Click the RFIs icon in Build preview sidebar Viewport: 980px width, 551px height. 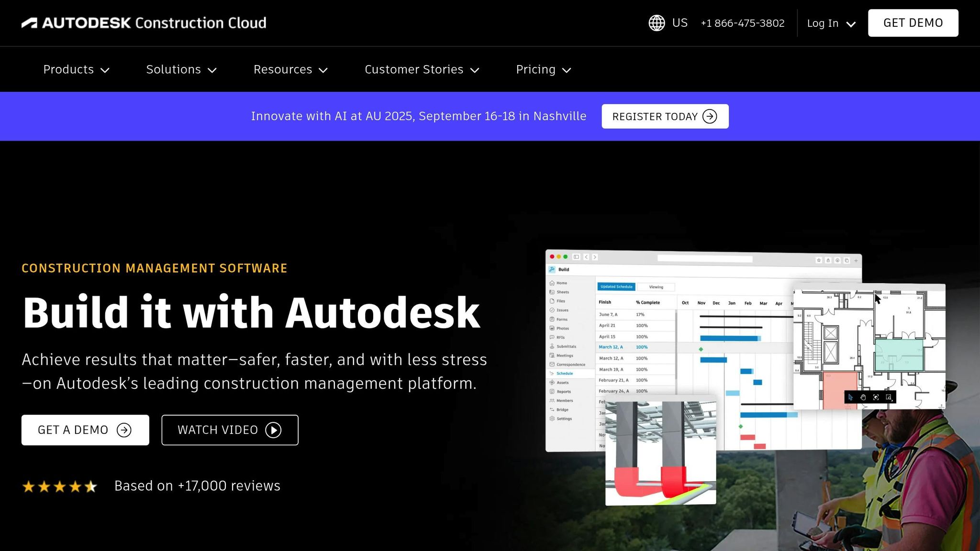pyautogui.click(x=552, y=338)
